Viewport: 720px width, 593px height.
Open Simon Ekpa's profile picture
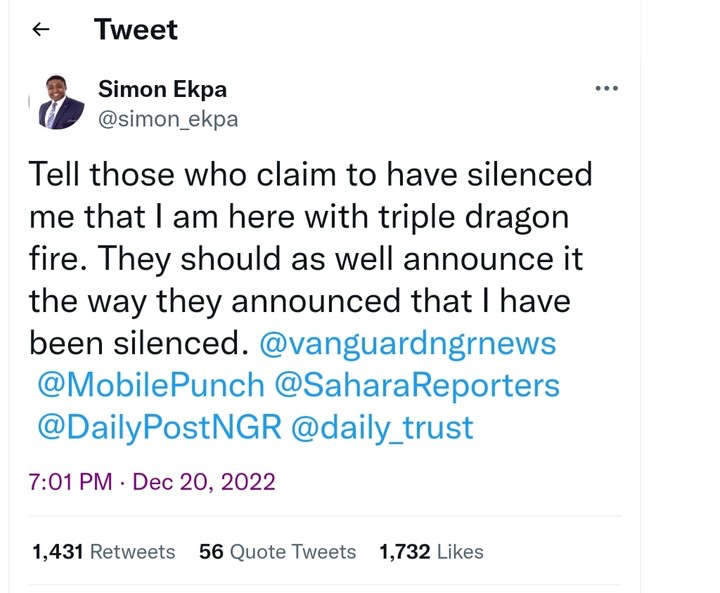[x=62, y=103]
